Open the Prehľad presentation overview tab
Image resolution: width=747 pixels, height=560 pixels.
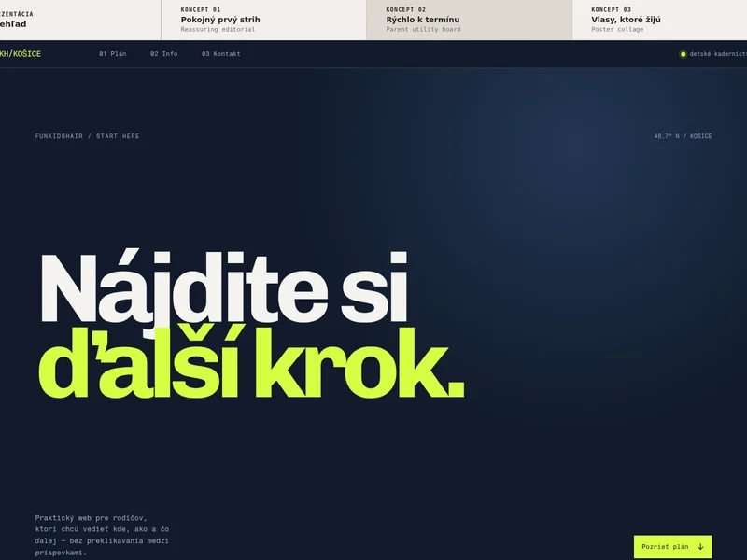pyautogui.click(x=80, y=20)
